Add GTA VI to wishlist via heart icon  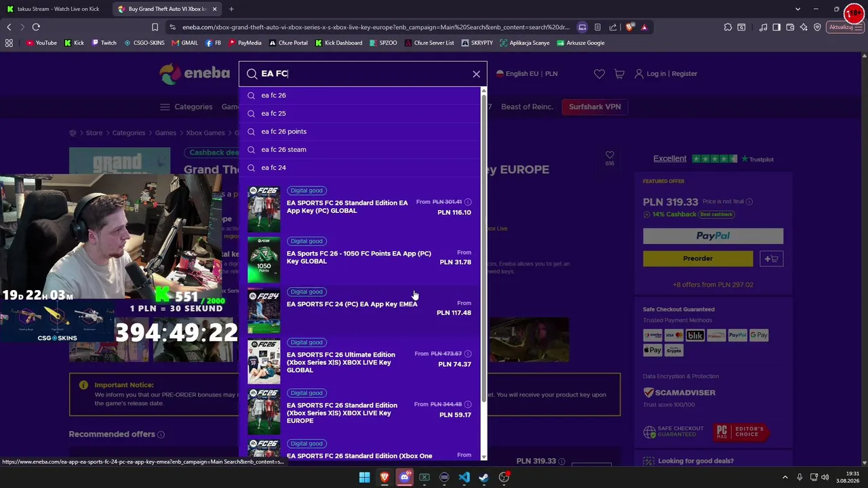610,155
